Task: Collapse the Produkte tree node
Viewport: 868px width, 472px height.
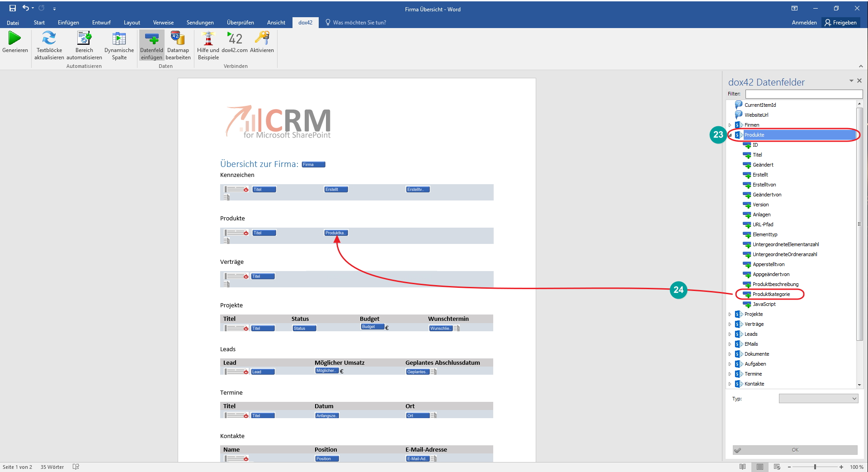Action: click(x=730, y=135)
